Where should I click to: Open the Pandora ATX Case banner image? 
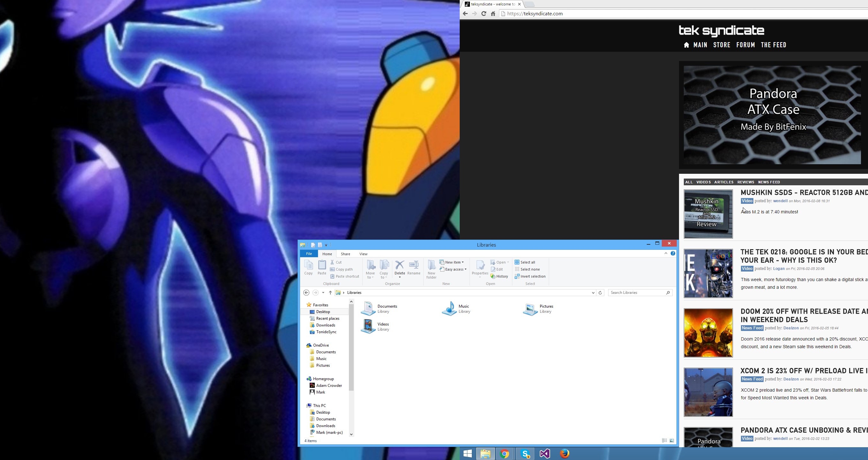coord(772,115)
